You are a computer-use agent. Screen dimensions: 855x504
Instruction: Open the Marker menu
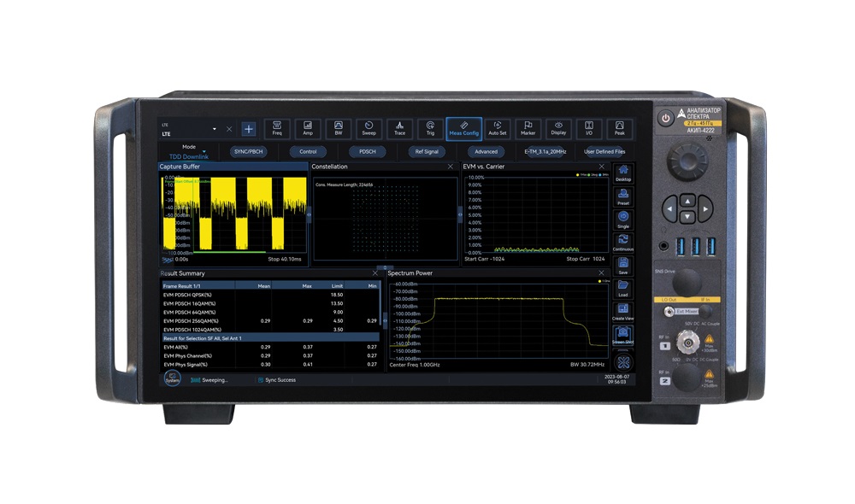click(528, 129)
